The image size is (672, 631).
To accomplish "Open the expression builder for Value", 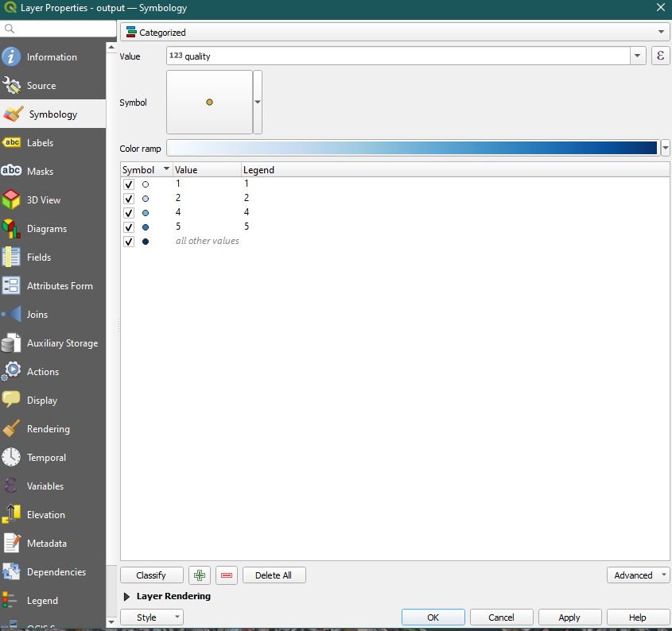I will tap(660, 56).
